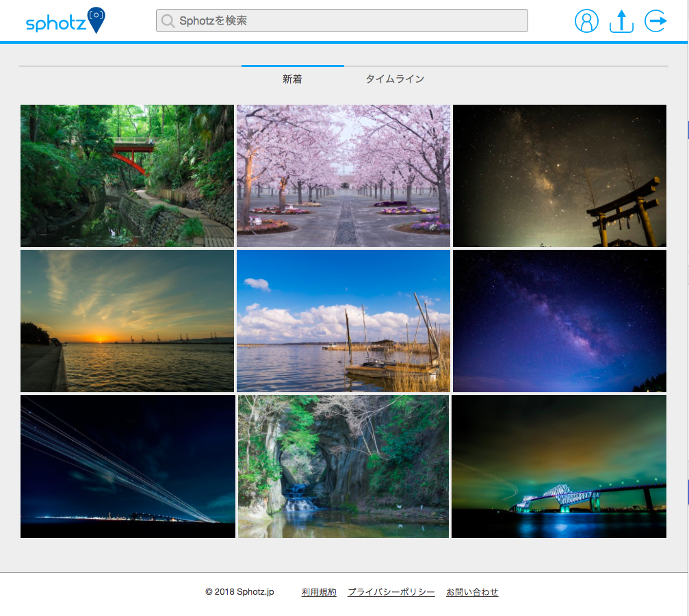This screenshot has height=616, width=689.
Task: Open the user profile icon
Action: tap(586, 21)
